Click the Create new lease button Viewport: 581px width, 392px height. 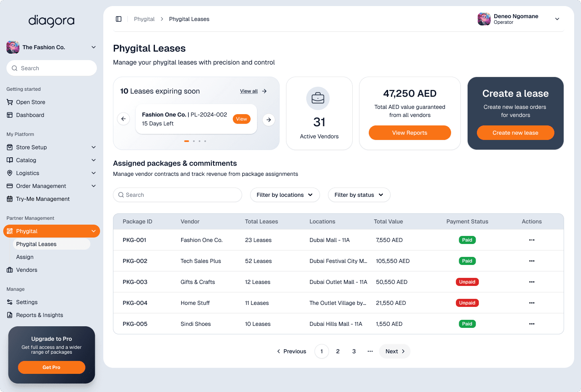point(515,133)
